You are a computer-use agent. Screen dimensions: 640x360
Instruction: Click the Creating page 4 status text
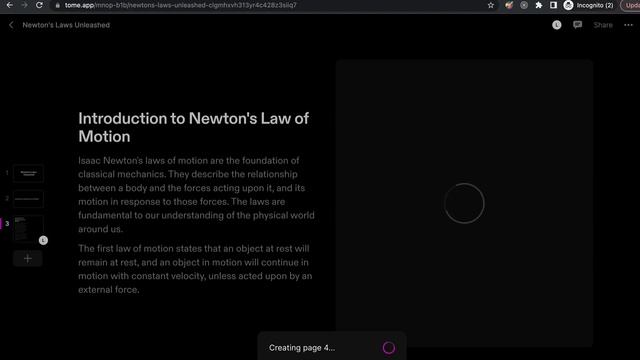pyautogui.click(x=302, y=348)
